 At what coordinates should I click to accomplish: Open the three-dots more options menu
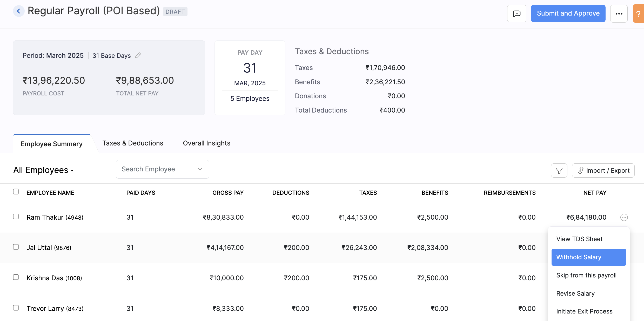[619, 13]
